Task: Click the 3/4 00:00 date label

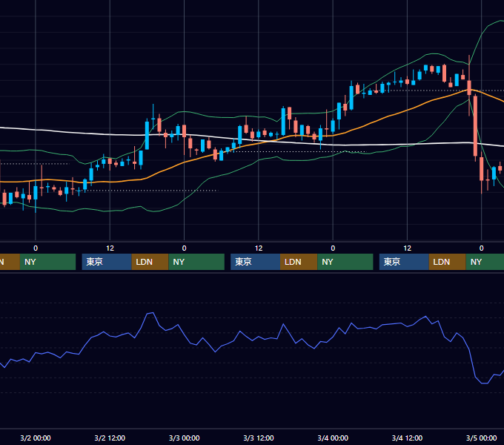Action: click(x=333, y=438)
